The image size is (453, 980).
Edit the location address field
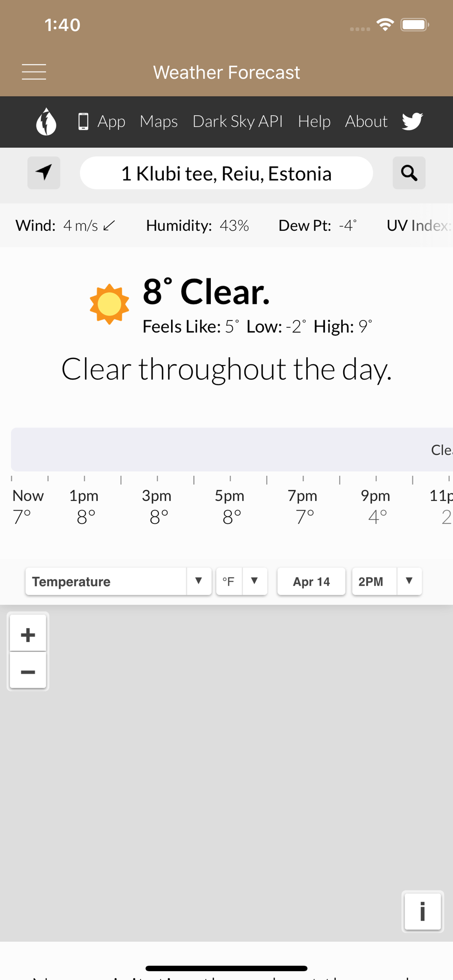coord(226,173)
